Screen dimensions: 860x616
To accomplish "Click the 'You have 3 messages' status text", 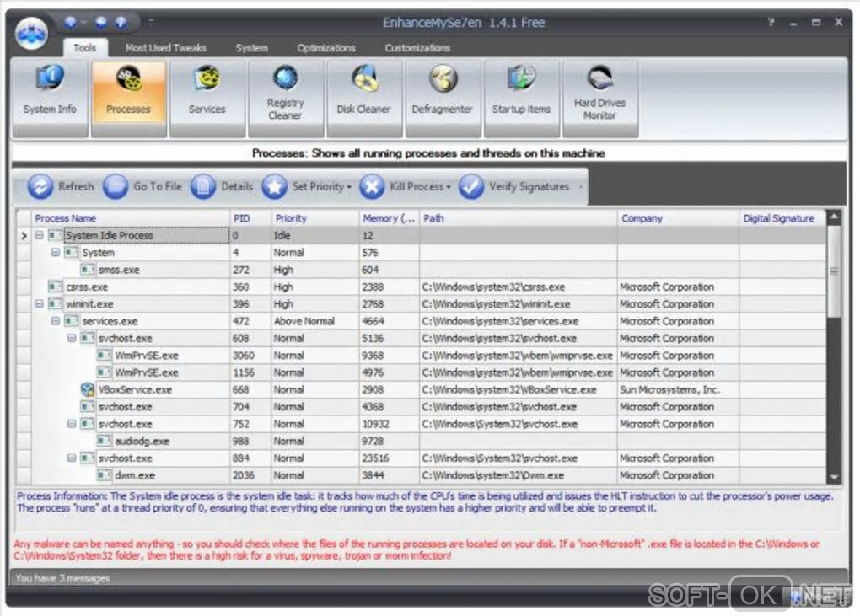I will [x=62, y=578].
